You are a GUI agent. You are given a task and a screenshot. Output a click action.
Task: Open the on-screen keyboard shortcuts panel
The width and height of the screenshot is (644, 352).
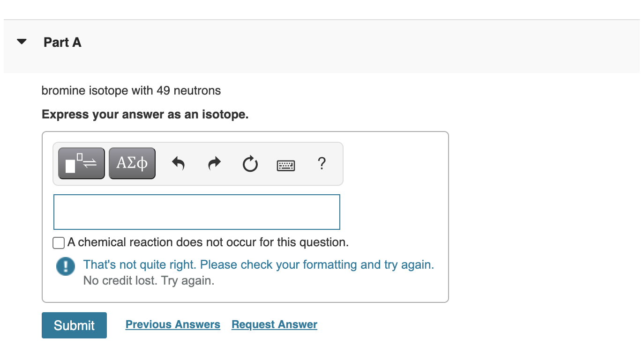pyautogui.click(x=285, y=165)
